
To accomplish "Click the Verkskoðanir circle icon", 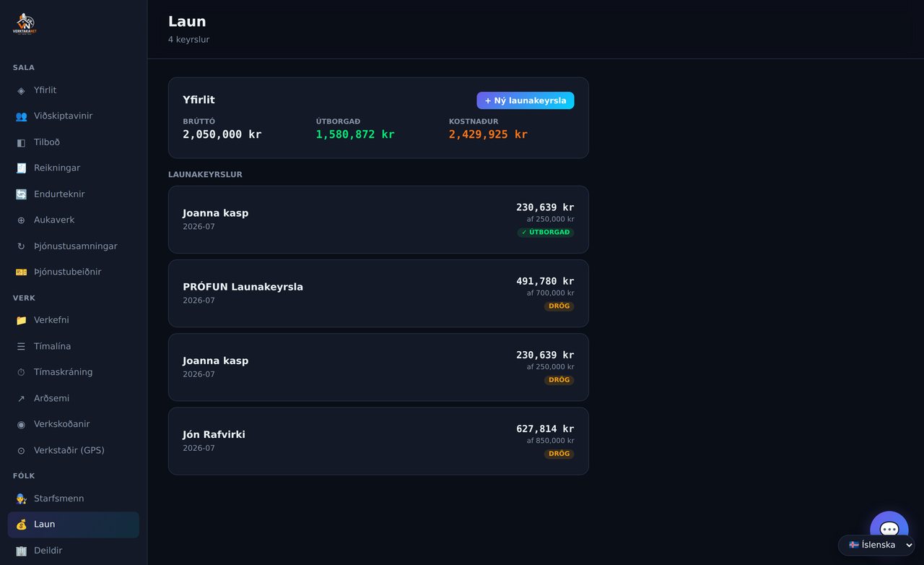I will [21, 424].
